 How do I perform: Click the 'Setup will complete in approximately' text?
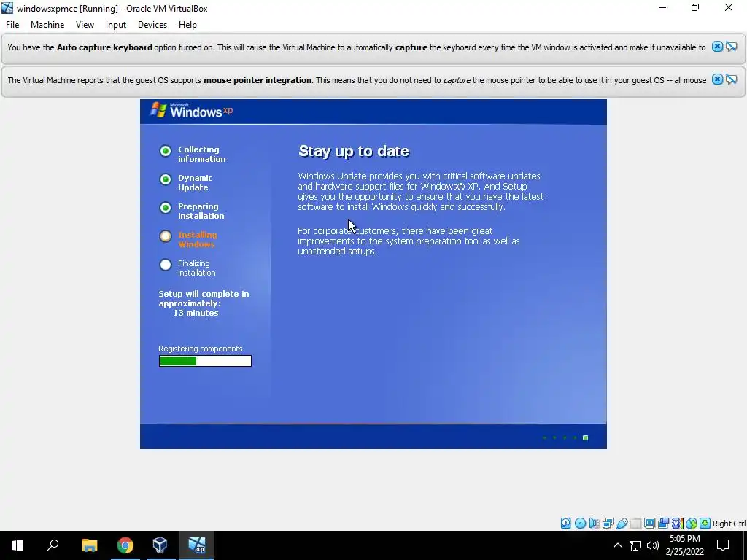click(204, 298)
